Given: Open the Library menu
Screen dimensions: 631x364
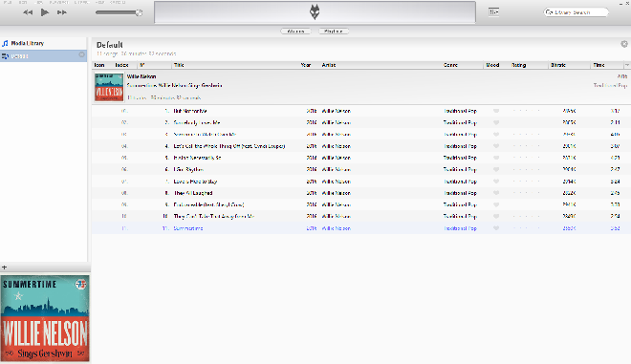Looking at the screenshot, I should click(x=81, y=2).
